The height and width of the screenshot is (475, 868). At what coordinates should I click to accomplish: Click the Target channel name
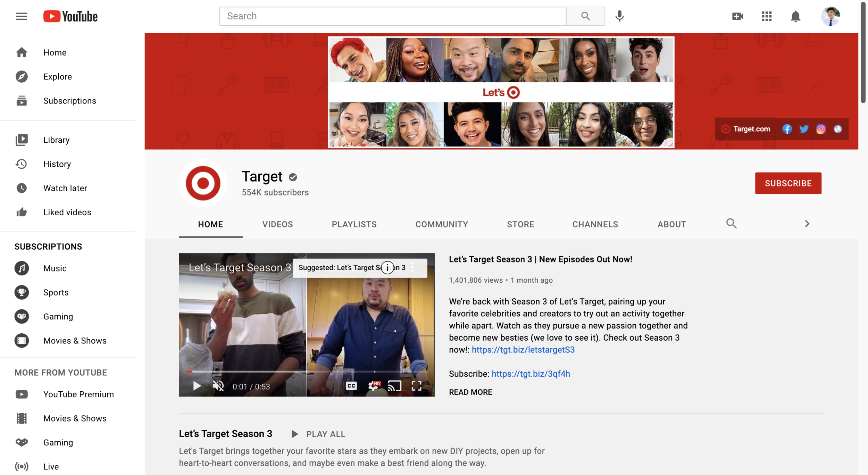tap(262, 176)
